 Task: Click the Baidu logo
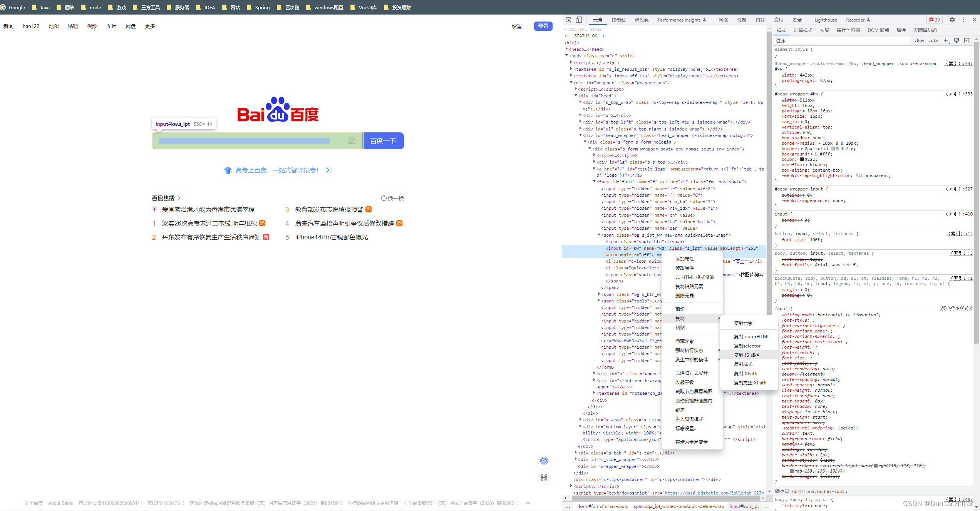[x=278, y=109]
